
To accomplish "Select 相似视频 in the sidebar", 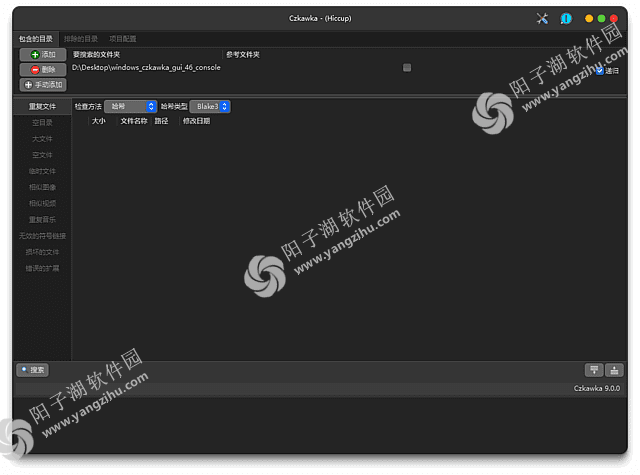I will 42,204.
